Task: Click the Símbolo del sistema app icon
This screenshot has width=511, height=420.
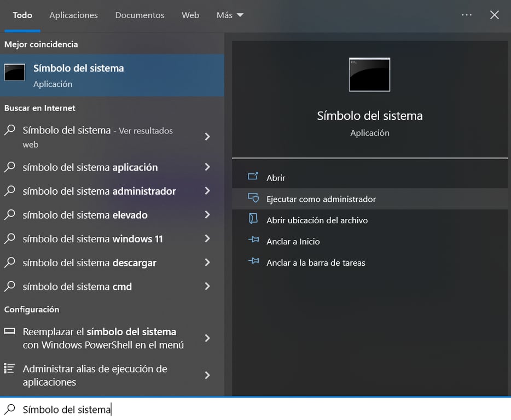Action: click(x=14, y=72)
